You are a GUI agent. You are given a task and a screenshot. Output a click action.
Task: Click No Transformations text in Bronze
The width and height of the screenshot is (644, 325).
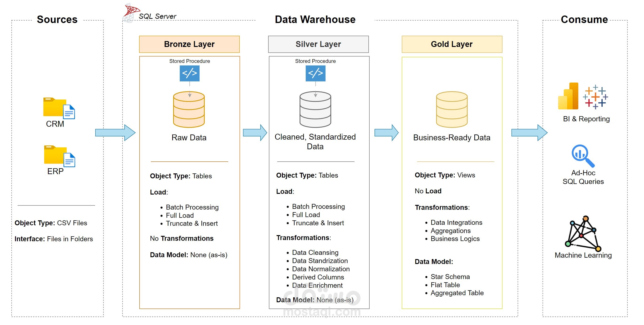182,238
